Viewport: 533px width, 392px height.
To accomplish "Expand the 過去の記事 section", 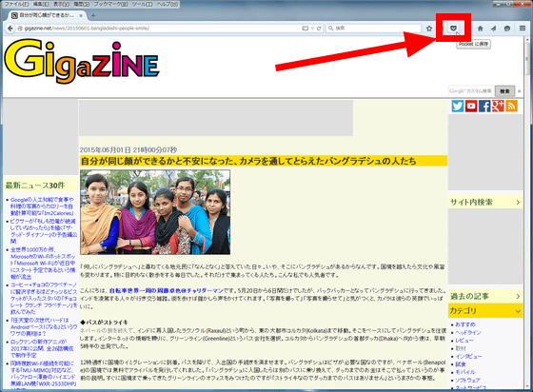I will pos(485,296).
